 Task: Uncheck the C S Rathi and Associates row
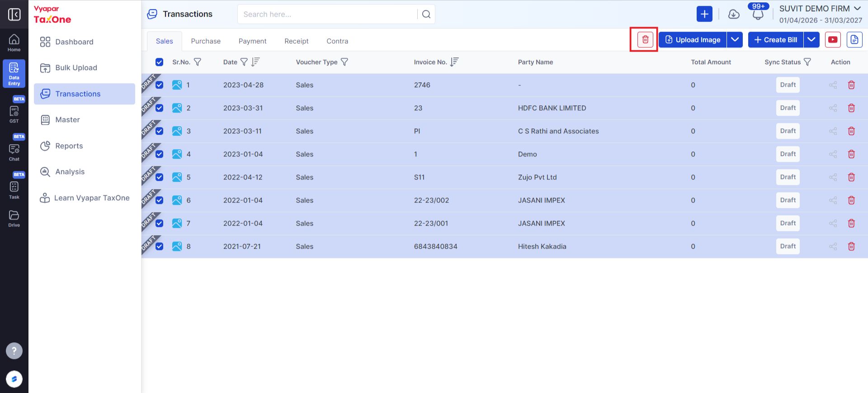(x=159, y=131)
